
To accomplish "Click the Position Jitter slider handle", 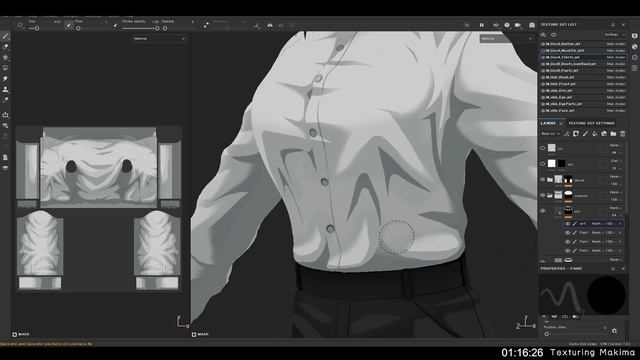I will click(x=547, y=334).
